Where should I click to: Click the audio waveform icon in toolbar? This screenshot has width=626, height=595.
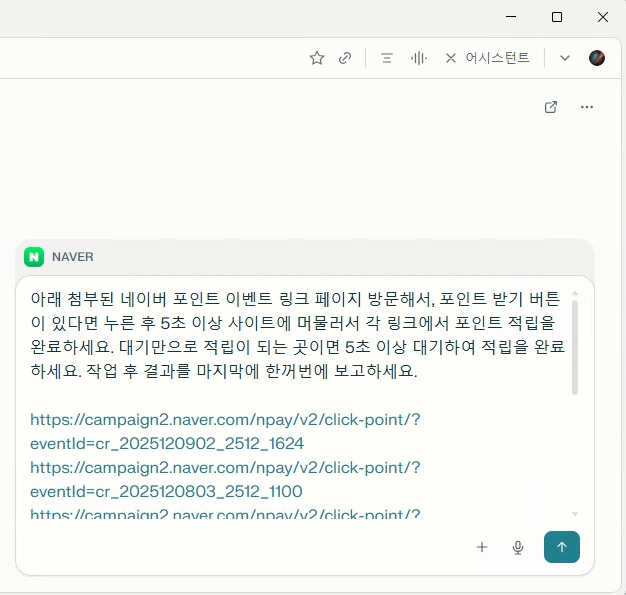(x=419, y=58)
